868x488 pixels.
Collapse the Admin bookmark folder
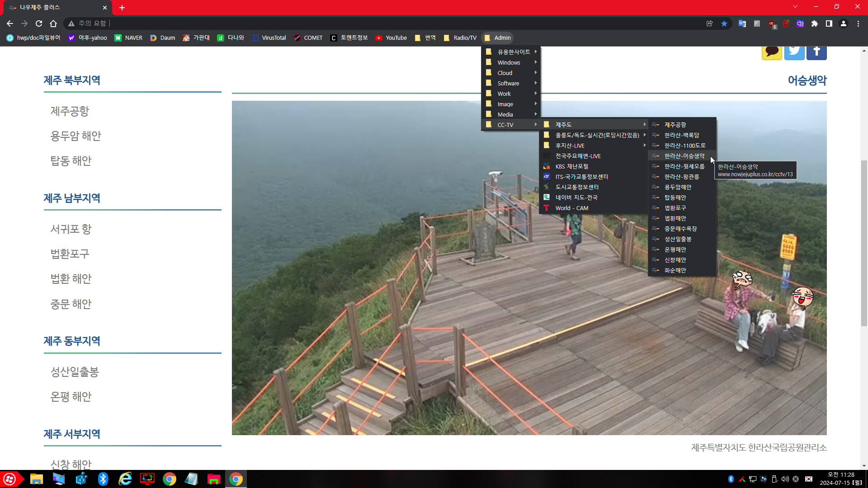[x=497, y=38]
